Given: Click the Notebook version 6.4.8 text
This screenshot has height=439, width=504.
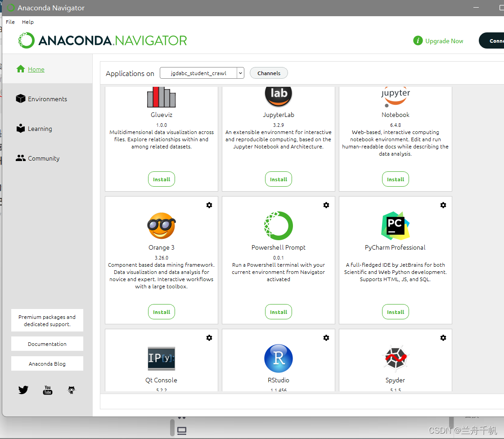Looking at the screenshot, I should pyautogui.click(x=396, y=125).
